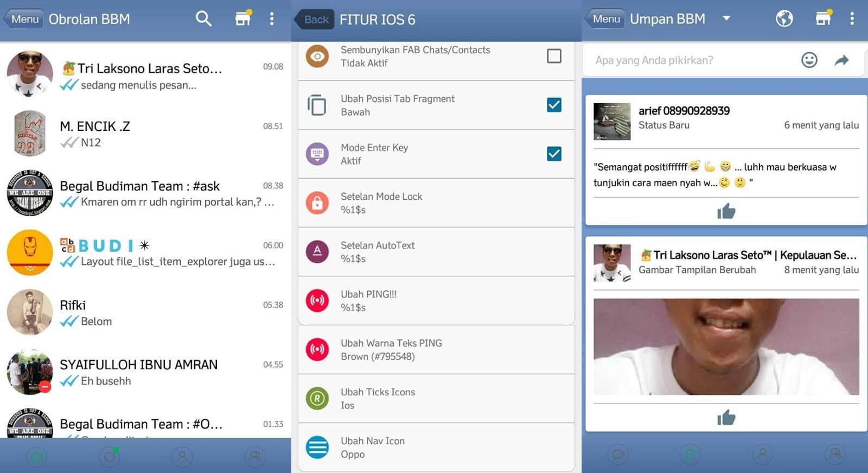Select groups tab icon in Umpan BBM bottom bar
Image resolution: width=868 pixels, height=473 pixels.
[x=835, y=453]
